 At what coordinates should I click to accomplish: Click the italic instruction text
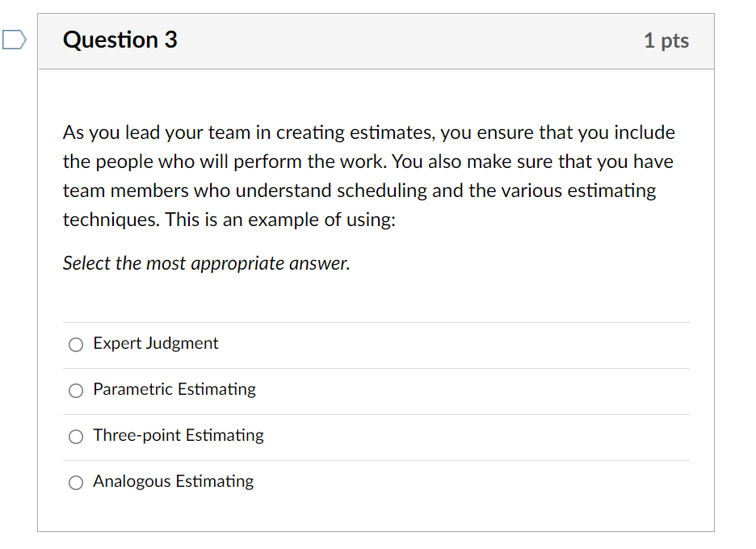pyautogui.click(x=206, y=263)
